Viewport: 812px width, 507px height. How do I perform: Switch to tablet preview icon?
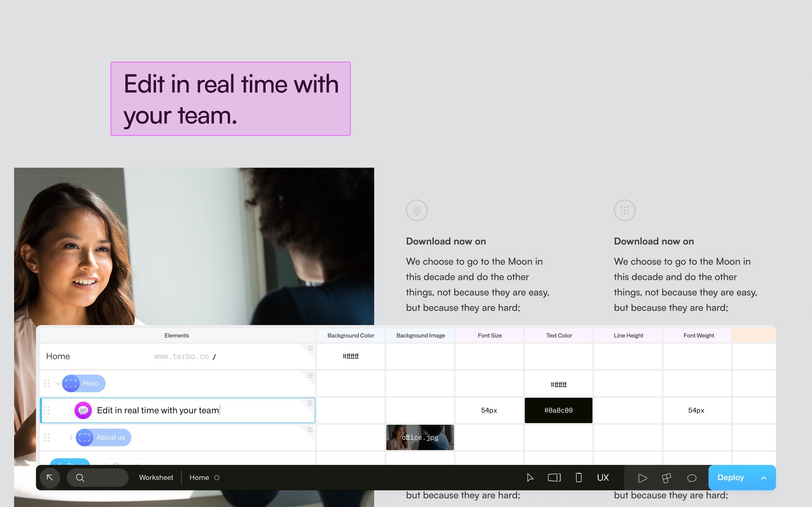pyautogui.click(x=554, y=477)
